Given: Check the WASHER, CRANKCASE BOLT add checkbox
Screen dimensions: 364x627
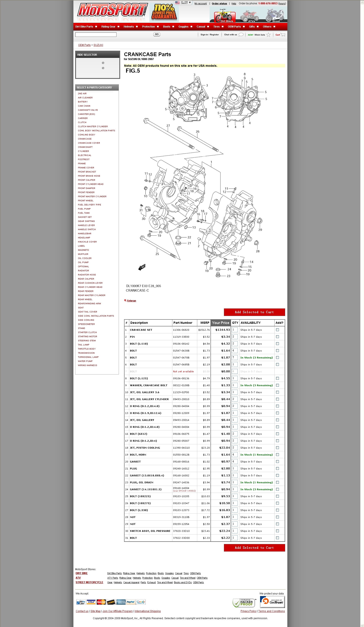Looking at the screenshot, I should point(277,385).
